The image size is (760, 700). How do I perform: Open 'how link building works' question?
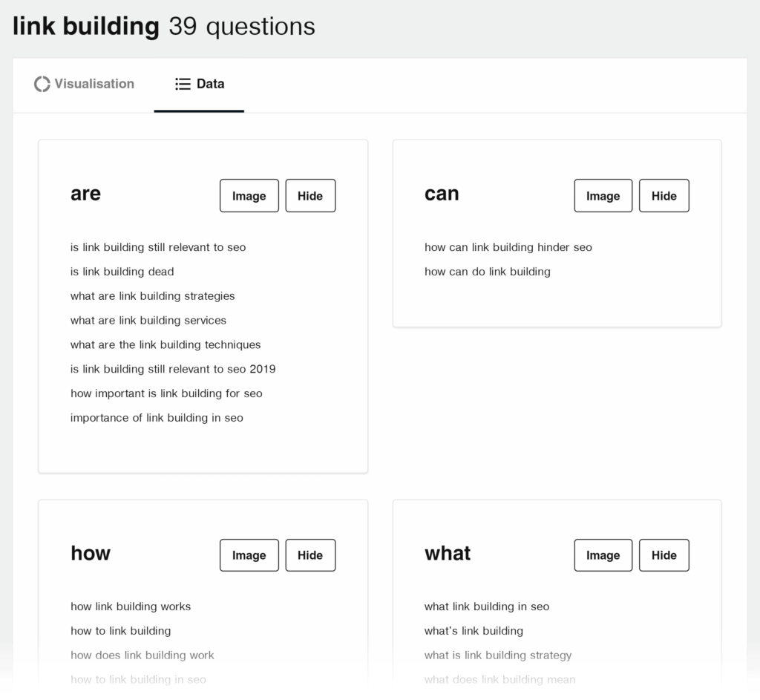[x=131, y=606]
